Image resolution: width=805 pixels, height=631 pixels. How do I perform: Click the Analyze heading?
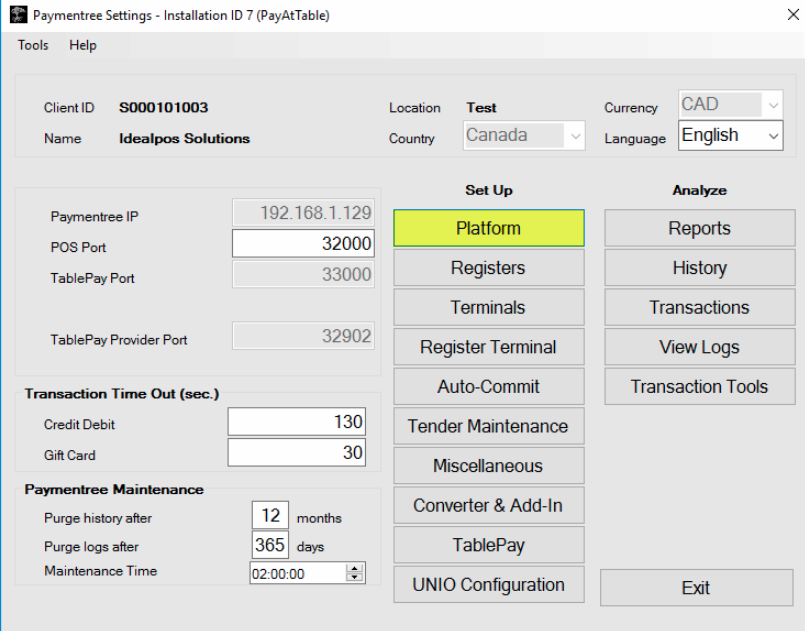(700, 190)
